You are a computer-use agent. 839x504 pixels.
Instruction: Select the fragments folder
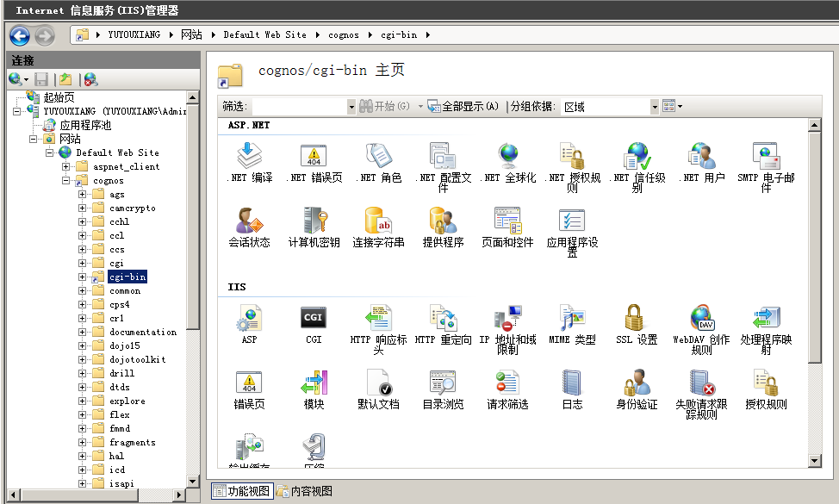[x=132, y=442]
